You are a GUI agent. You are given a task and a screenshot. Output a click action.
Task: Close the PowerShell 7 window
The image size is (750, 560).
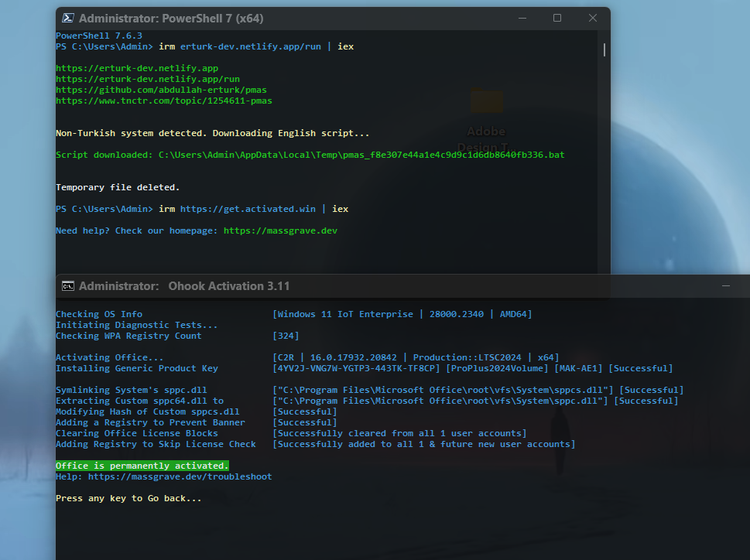pos(593,18)
